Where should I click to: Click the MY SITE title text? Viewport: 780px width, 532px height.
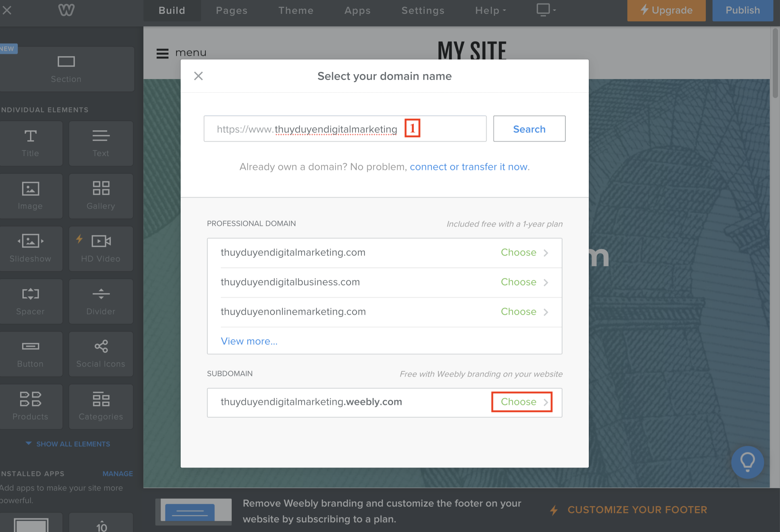point(471,51)
